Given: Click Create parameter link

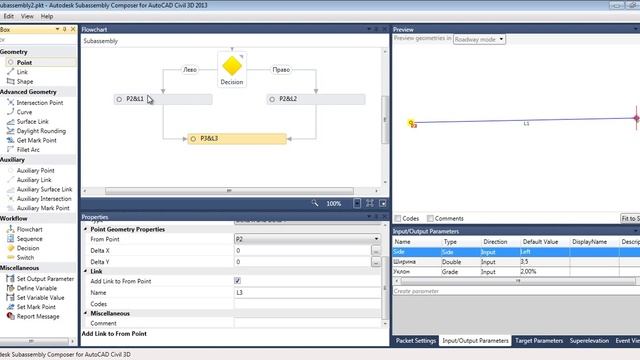Looking at the screenshot, I should click(x=416, y=291).
